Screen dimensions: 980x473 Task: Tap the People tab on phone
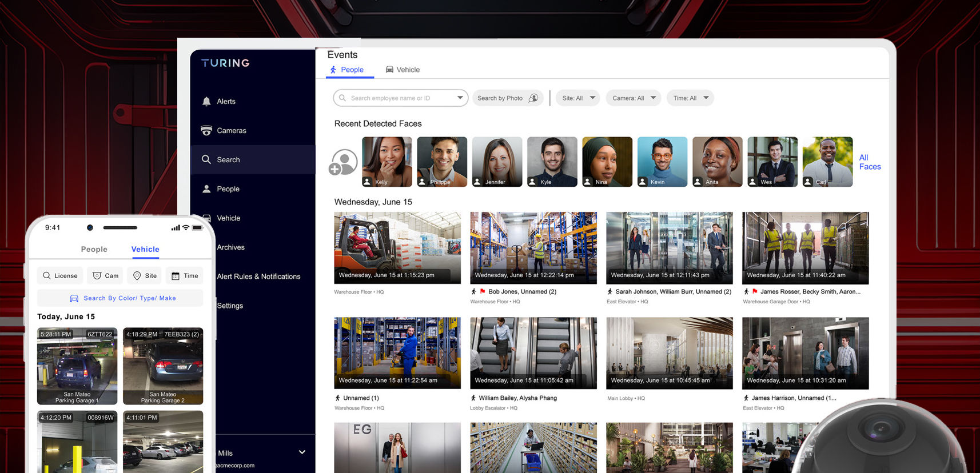coord(94,250)
